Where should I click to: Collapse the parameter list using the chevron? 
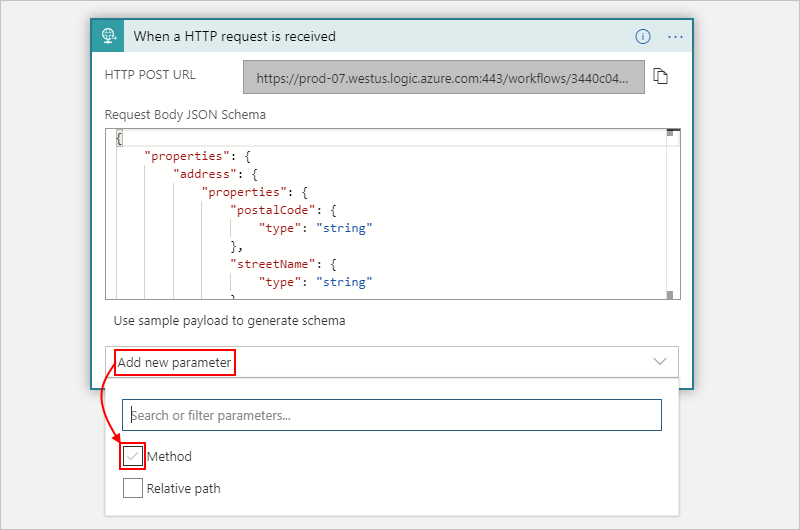[x=659, y=361]
